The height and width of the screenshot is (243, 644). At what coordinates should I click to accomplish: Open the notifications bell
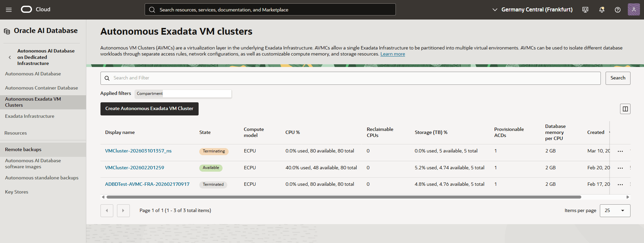pos(602,10)
